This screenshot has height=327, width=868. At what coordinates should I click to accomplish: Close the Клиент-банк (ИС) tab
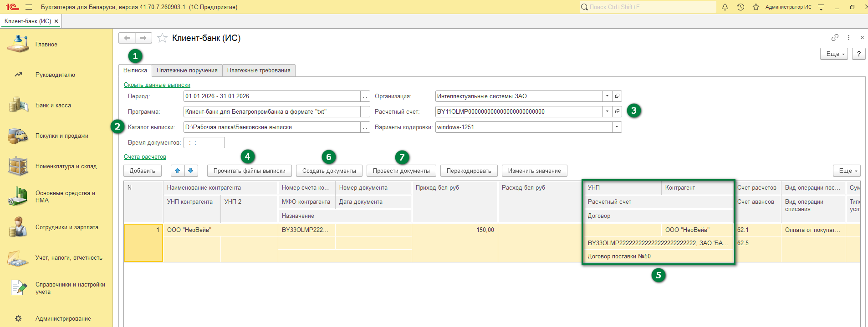(x=56, y=21)
